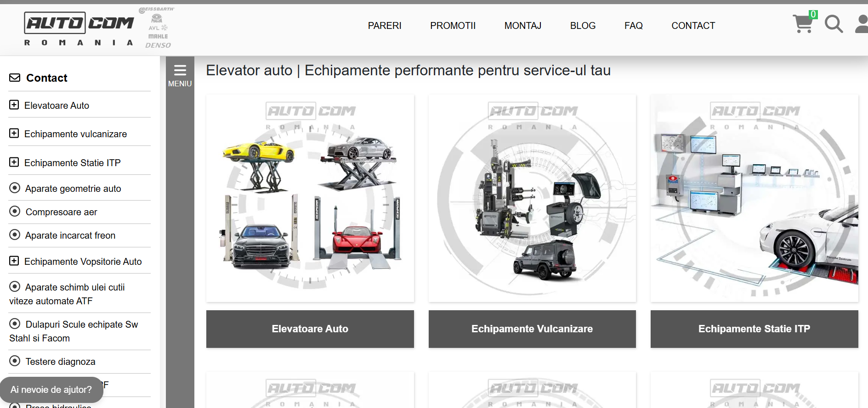The height and width of the screenshot is (408, 868).
Task: Open the user account icon
Action: tap(862, 24)
